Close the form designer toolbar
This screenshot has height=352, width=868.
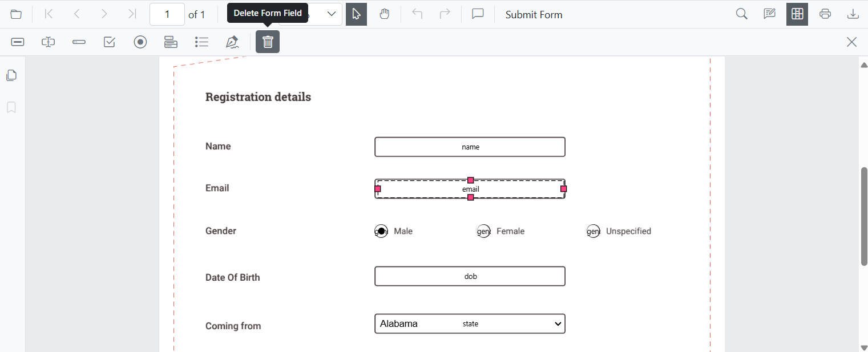click(852, 42)
